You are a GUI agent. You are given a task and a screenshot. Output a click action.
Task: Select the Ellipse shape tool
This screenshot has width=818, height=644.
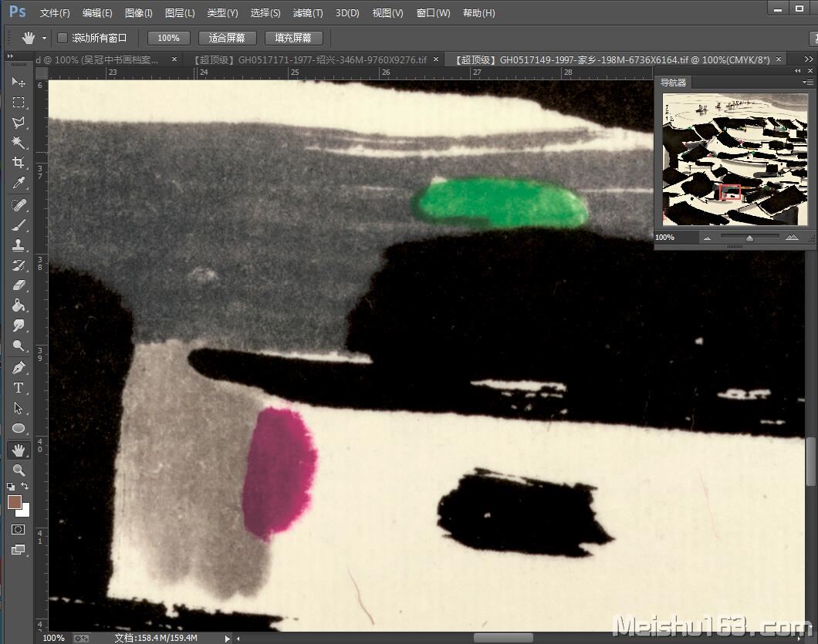pos(19,428)
